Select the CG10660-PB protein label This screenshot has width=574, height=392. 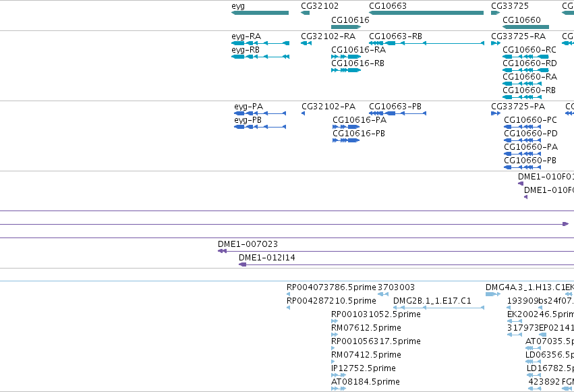coord(530,161)
